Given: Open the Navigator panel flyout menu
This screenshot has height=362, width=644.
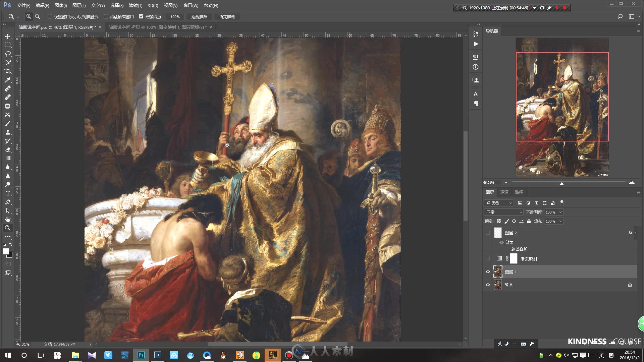Looking at the screenshot, I should 638,31.
